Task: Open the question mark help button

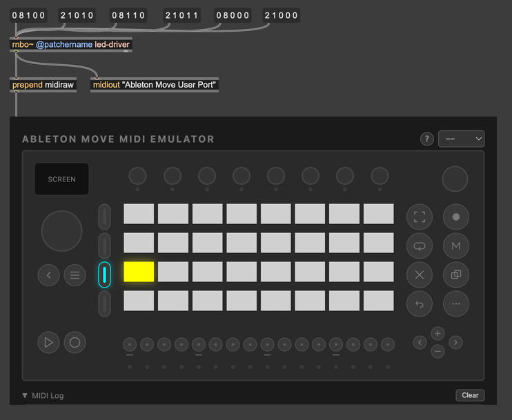Action: pos(427,139)
